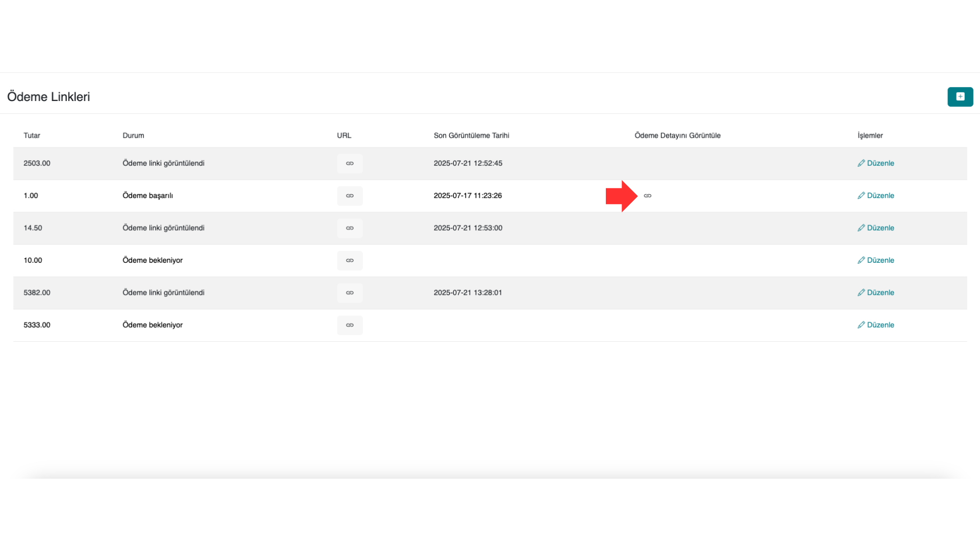Select the Ödeme başarılı status text
Viewport: 980px width, 551px height.
pyautogui.click(x=148, y=196)
